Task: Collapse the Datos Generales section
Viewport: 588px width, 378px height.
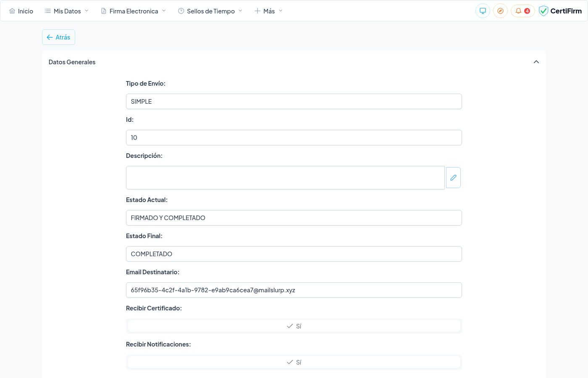Action: pyautogui.click(x=536, y=62)
